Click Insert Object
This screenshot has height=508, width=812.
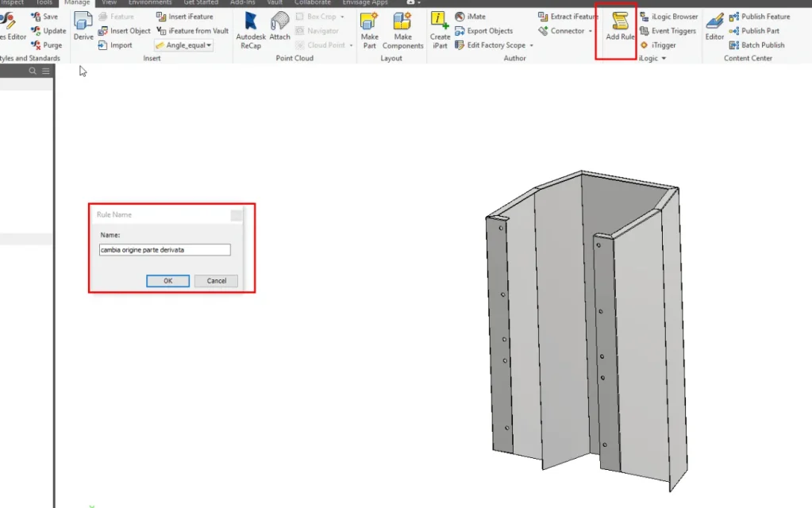125,30
